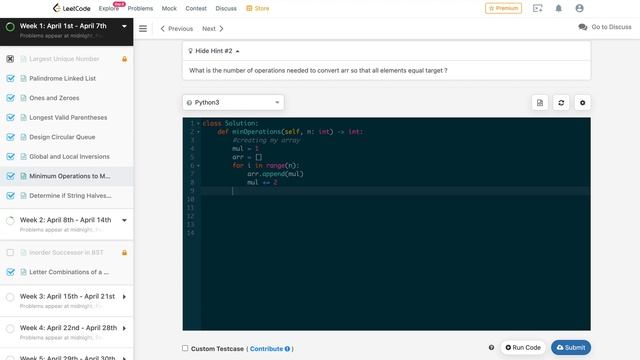Open the Contest menu
Image resolution: width=640 pixels, height=360 pixels.
tap(196, 8)
